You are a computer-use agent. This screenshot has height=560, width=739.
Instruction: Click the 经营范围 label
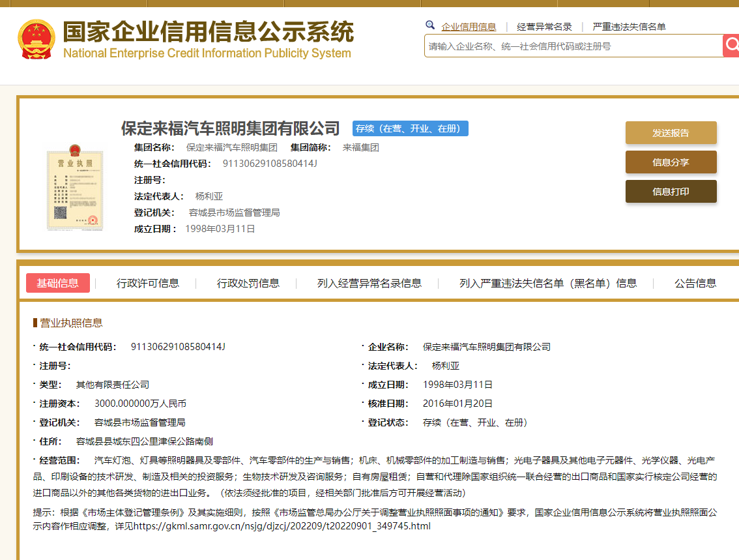tap(59, 460)
